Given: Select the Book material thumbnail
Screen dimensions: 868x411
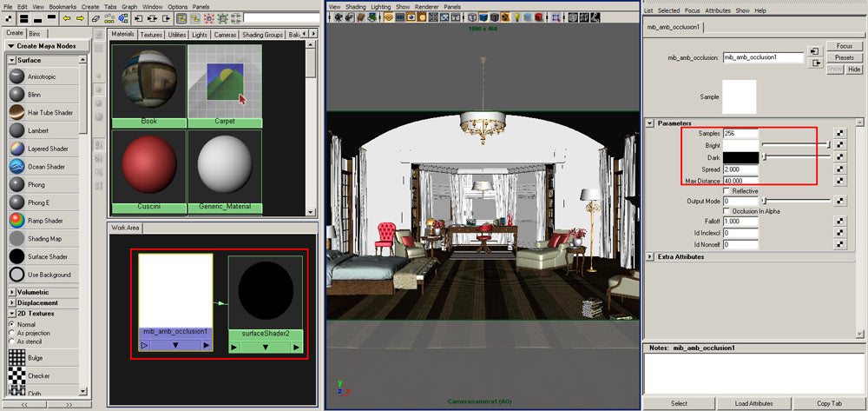Looking at the screenshot, I should click(x=149, y=82).
